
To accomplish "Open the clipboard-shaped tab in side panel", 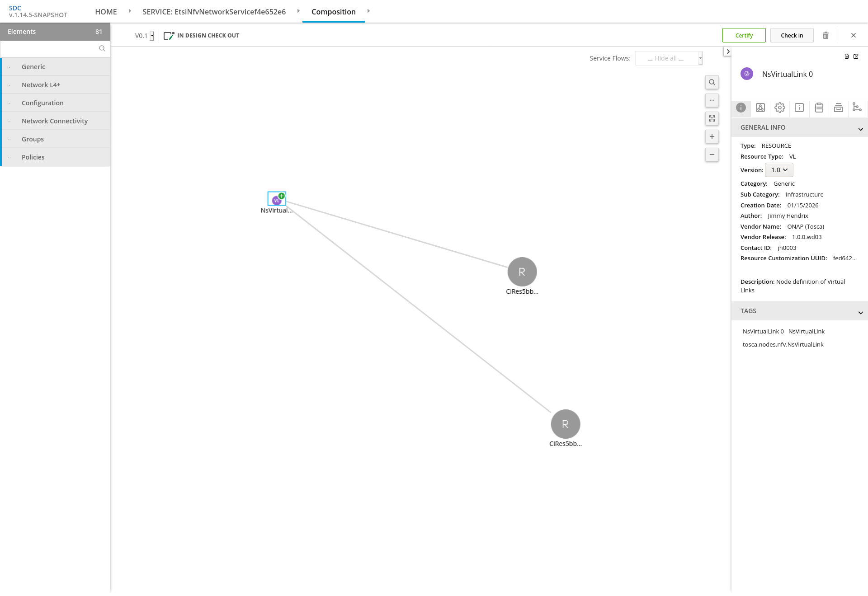I will [x=819, y=108].
